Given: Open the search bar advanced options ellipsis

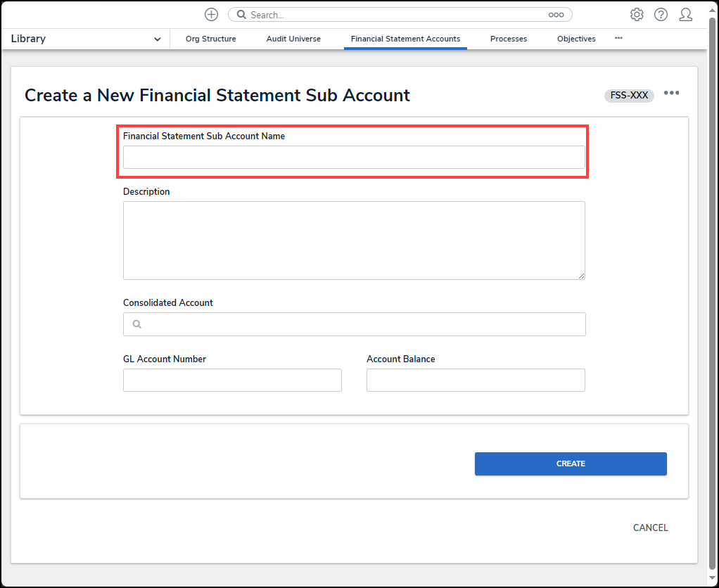Looking at the screenshot, I should coord(556,15).
